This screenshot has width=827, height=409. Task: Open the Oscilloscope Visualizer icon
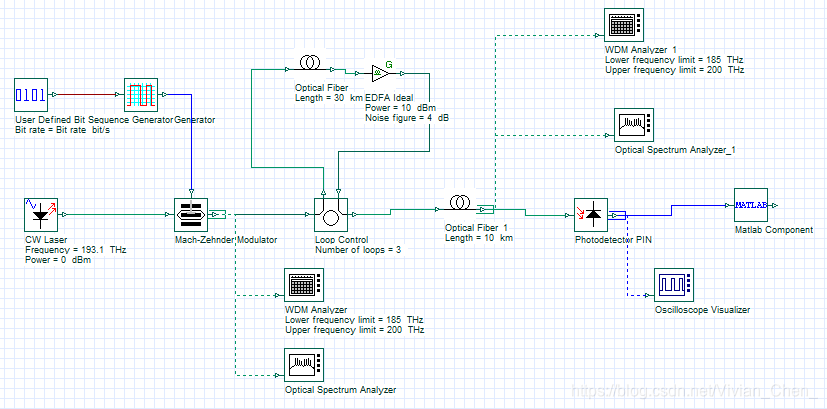pyautogui.click(x=674, y=285)
